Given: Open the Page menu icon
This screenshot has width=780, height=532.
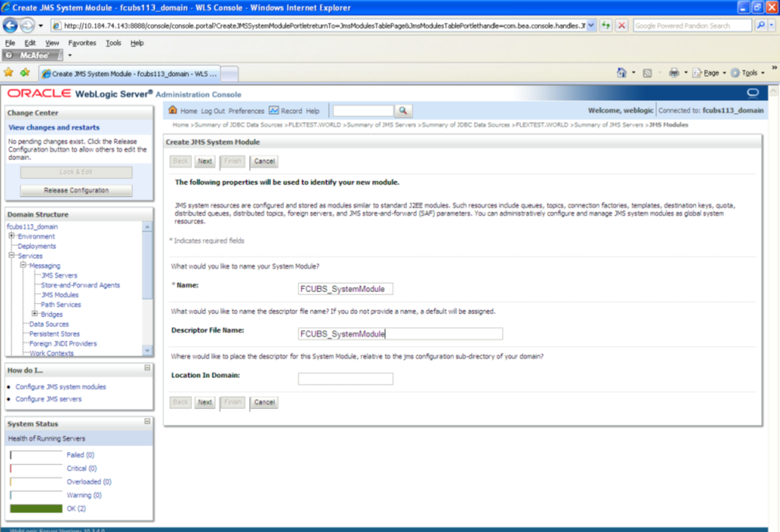Looking at the screenshot, I should (696, 73).
